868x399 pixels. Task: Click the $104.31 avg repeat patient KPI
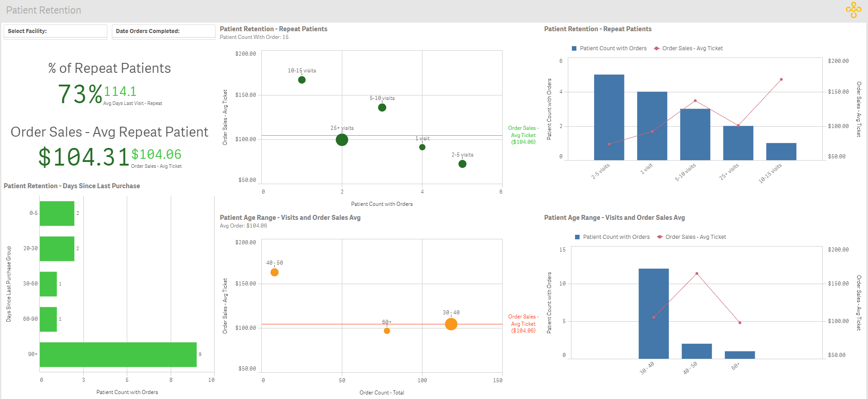(84, 157)
